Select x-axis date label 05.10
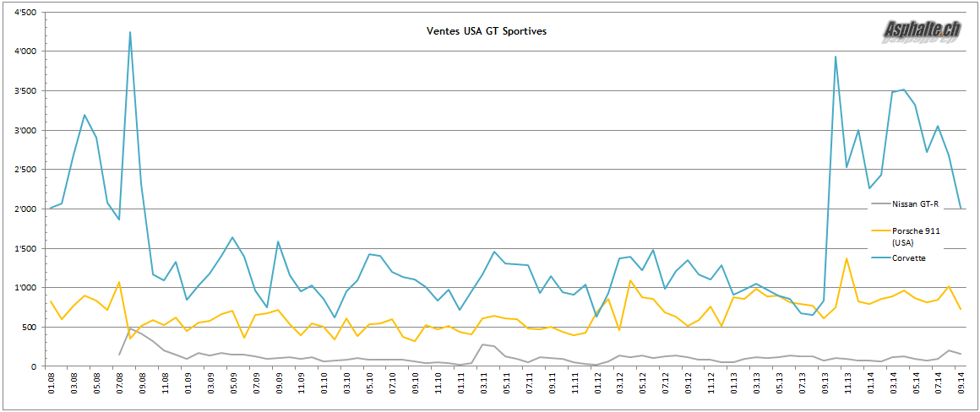This screenshot has height=412, width=980. click(370, 382)
